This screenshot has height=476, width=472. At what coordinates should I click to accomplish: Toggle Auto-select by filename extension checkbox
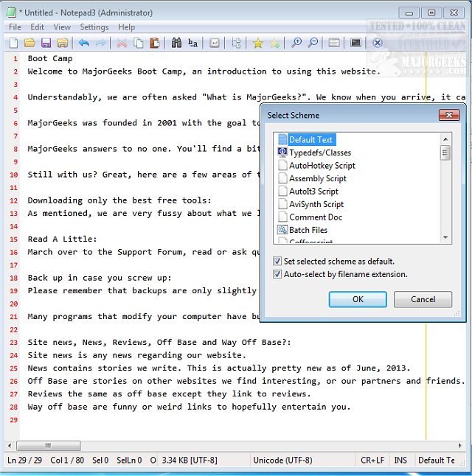pyautogui.click(x=277, y=274)
